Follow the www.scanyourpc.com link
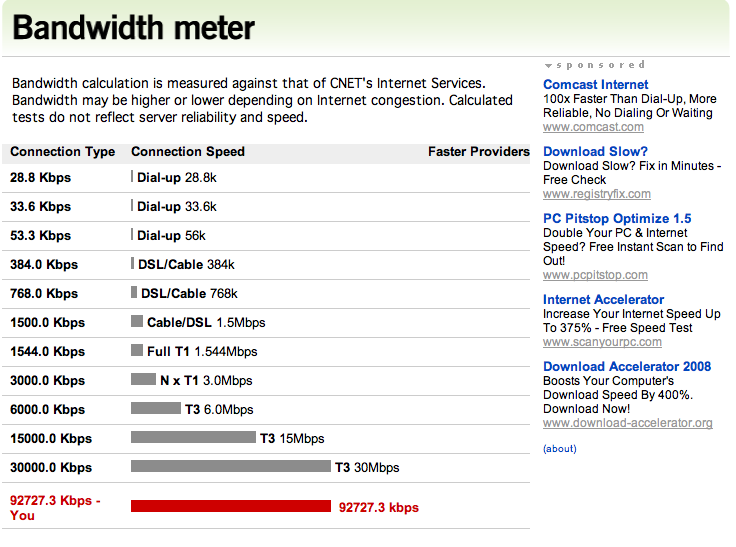Screen dimensions: 736x547 (x=602, y=342)
